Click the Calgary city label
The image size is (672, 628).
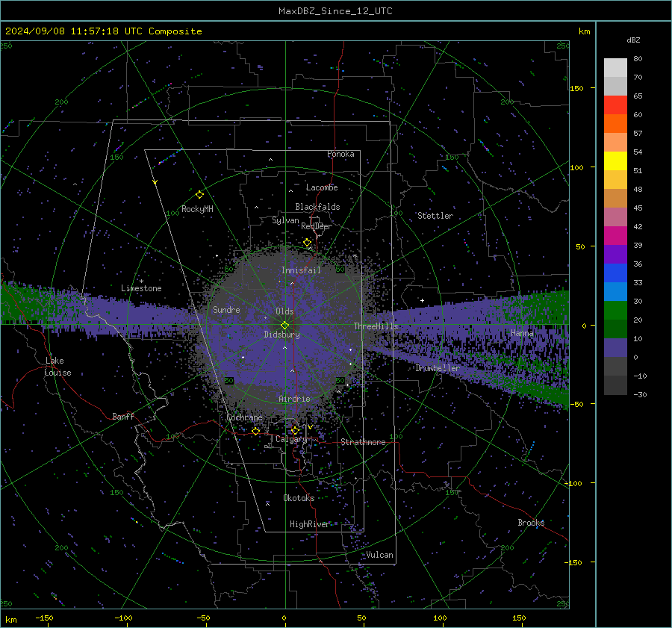point(291,439)
